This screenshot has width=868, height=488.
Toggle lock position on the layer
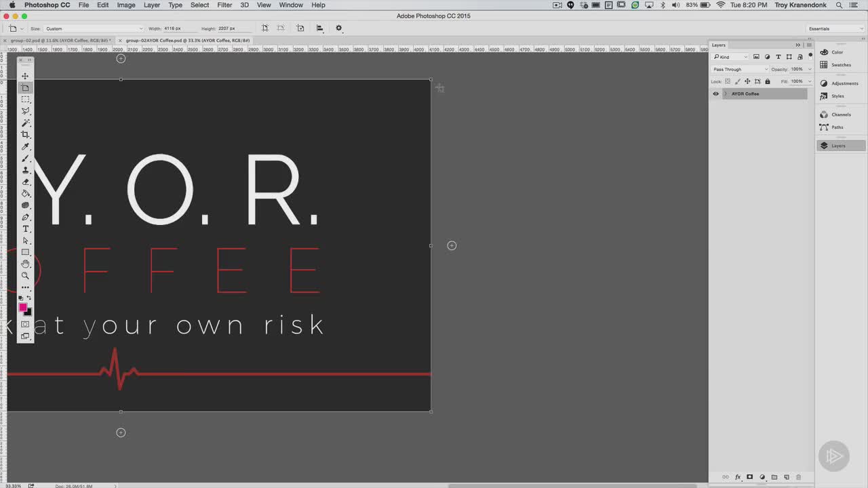747,81
